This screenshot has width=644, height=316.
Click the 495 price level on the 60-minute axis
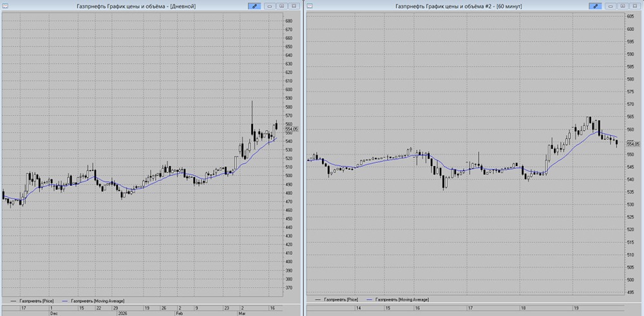click(x=630, y=293)
